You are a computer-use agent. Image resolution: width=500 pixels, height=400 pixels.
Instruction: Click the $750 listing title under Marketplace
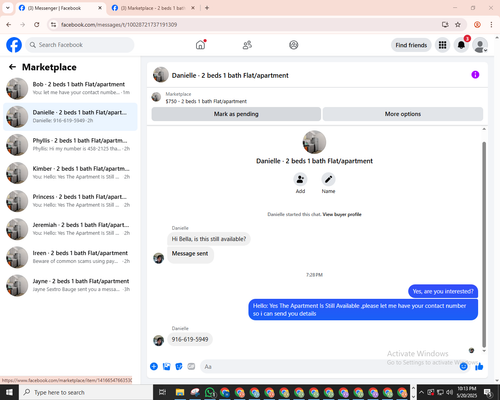206,101
